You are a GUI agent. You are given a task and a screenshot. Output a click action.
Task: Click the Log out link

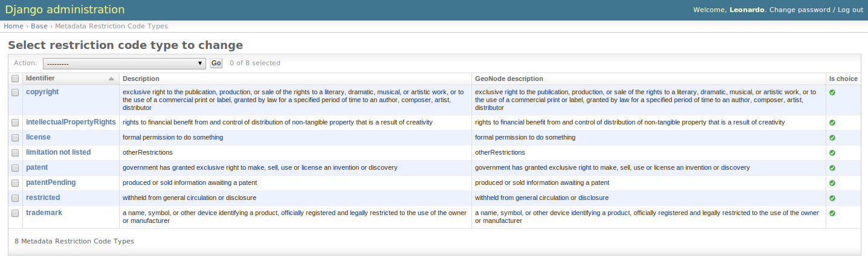(850, 10)
